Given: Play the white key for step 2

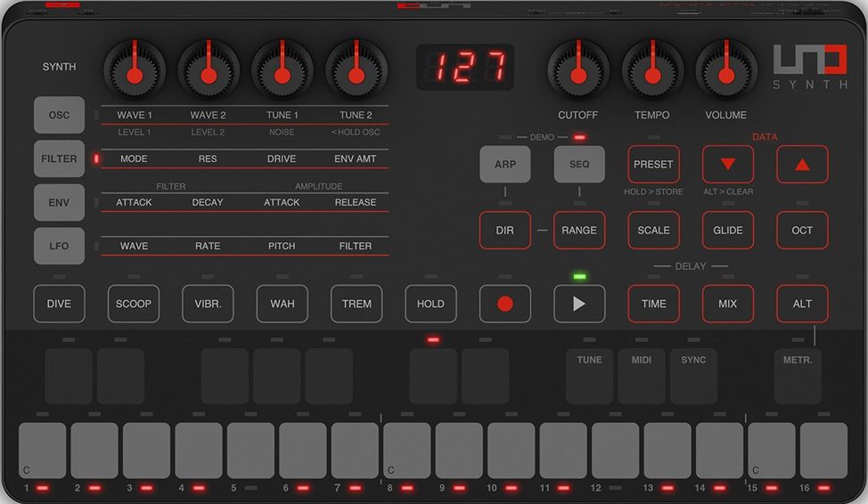Looking at the screenshot, I should coord(94,451).
